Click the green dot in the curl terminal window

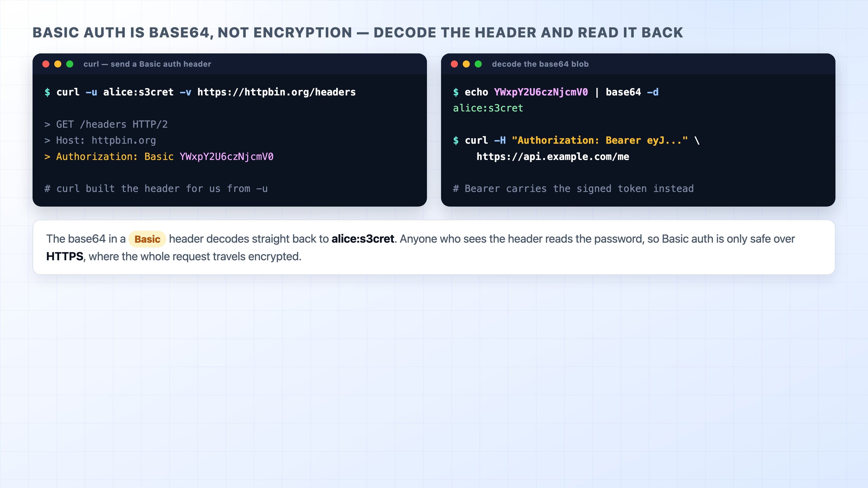tap(70, 64)
